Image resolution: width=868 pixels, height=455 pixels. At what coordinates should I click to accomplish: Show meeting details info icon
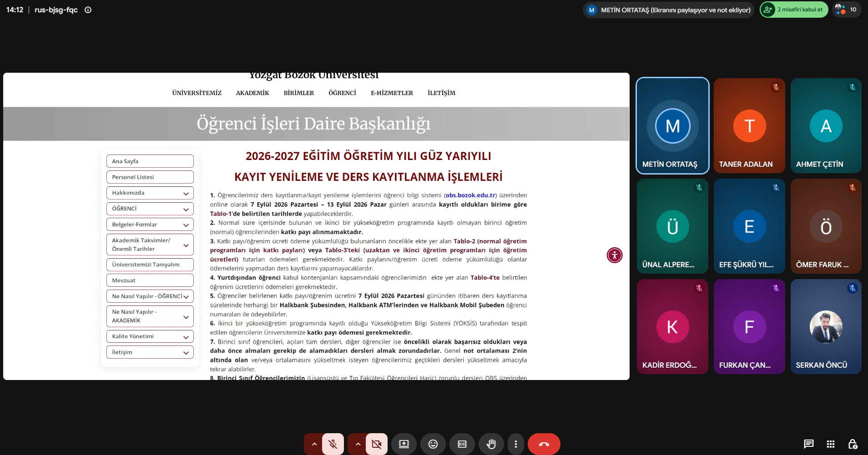[88, 10]
